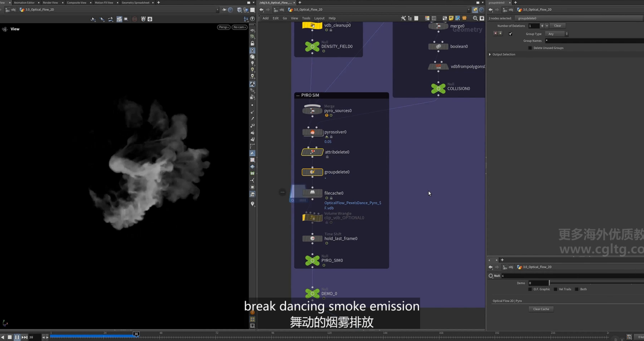Image resolution: width=644 pixels, height=341 pixels.
Task: Enable the Delete Unused Groups checkbox
Action: click(530, 48)
